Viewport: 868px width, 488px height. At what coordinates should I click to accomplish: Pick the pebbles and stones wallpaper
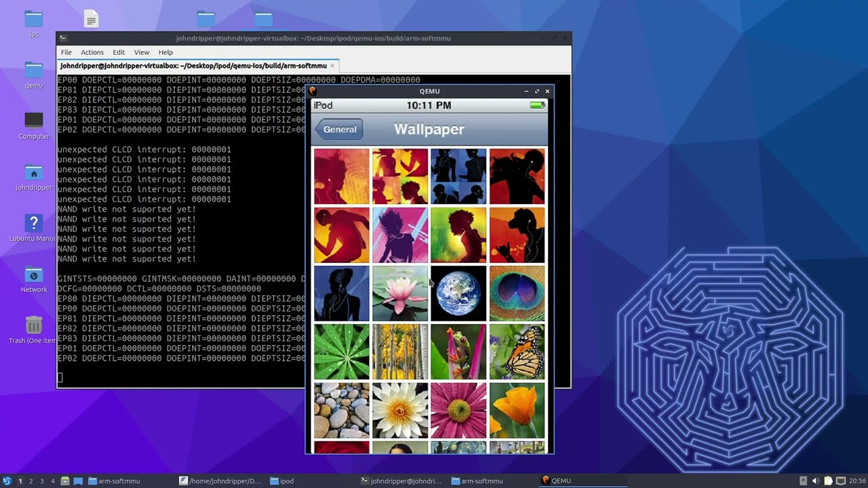[342, 411]
